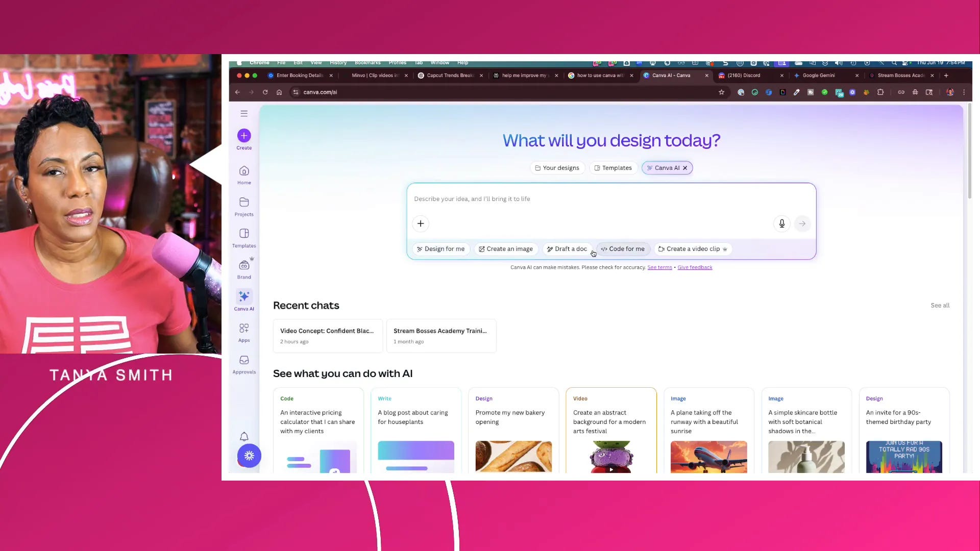Choose Design for me option
The width and height of the screenshot is (980, 551).
pyautogui.click(x=440, y=249)
